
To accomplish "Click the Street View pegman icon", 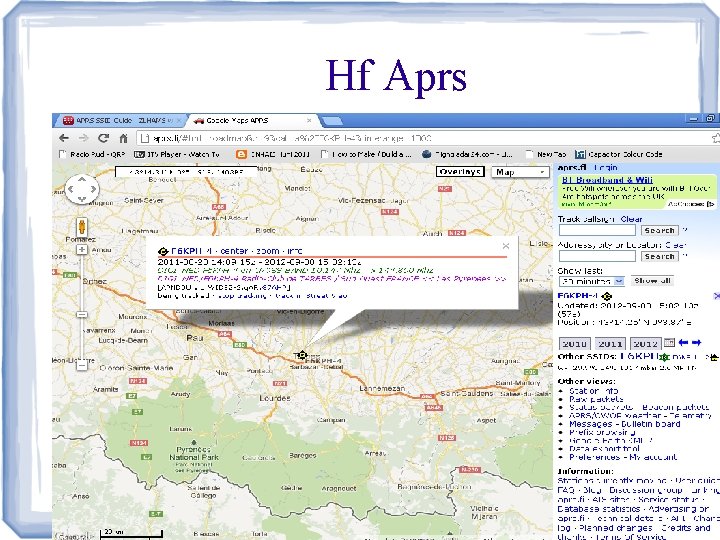I will pyautogui.click(x=82, y=227).
